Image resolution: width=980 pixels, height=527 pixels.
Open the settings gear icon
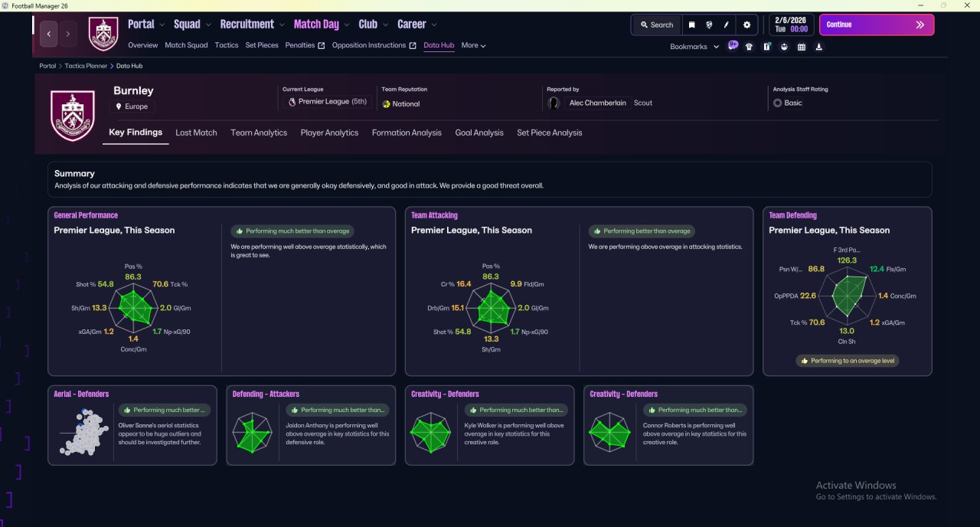coord(747,25)
